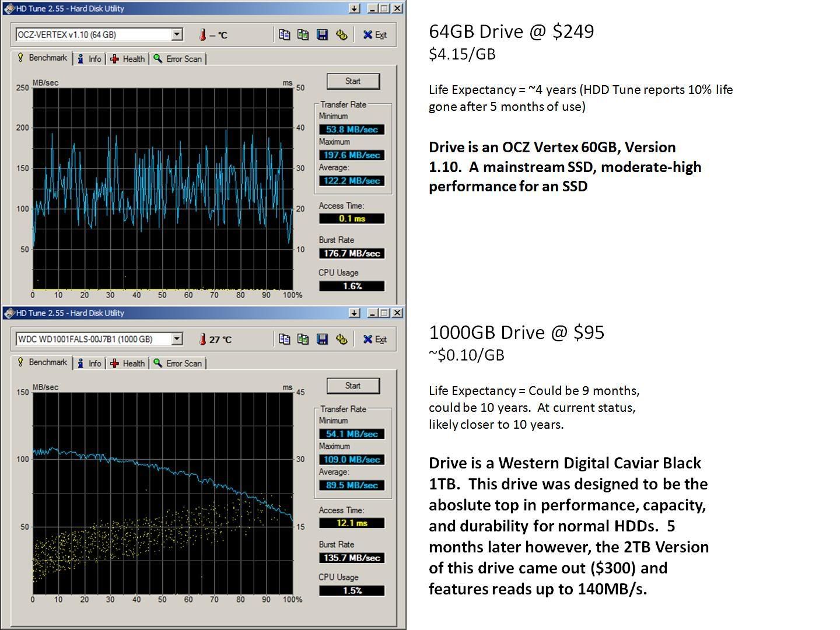The height and width of the screenshot is (630, 840).
Task: Select burst rate 176.7 MB/sec
Action: [352, 253]
